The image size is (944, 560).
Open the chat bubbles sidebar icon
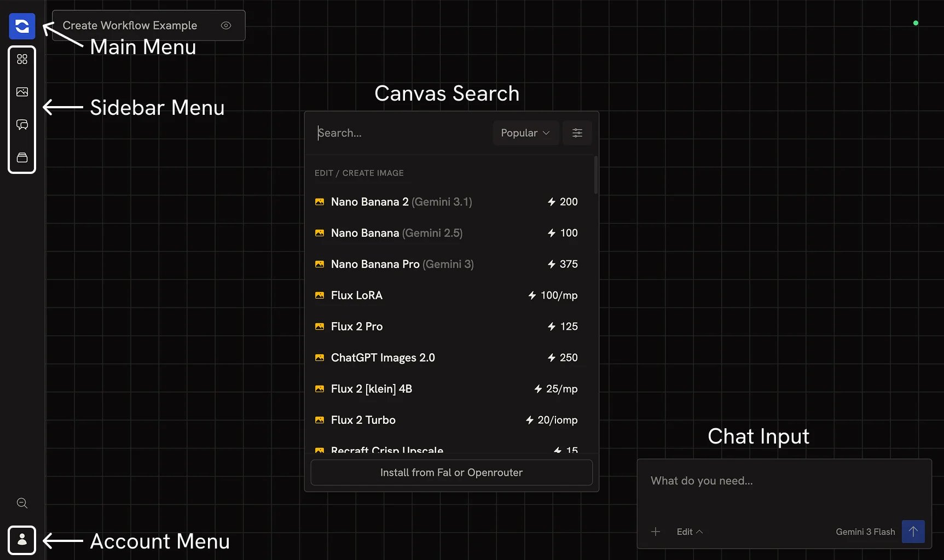coord(22,125)
